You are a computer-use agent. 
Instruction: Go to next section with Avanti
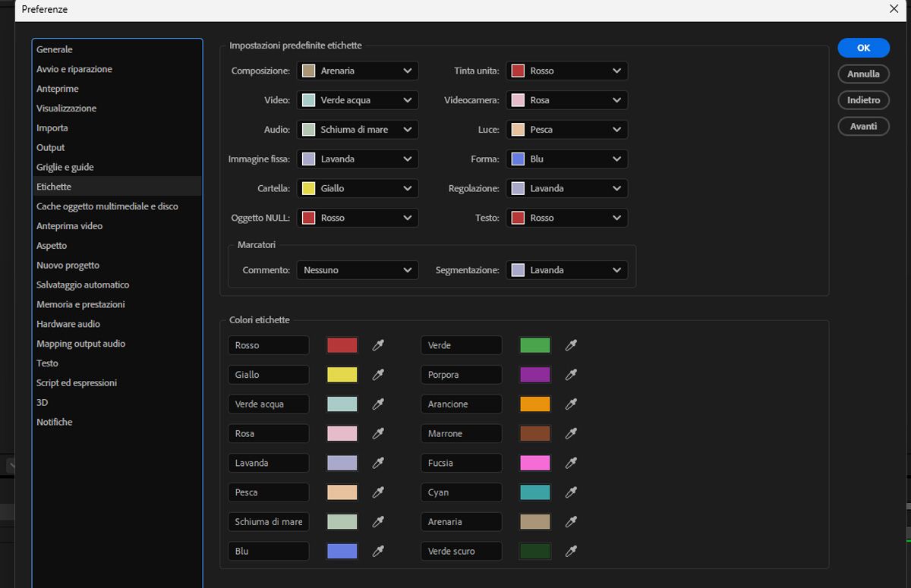[x=864, y=126]
